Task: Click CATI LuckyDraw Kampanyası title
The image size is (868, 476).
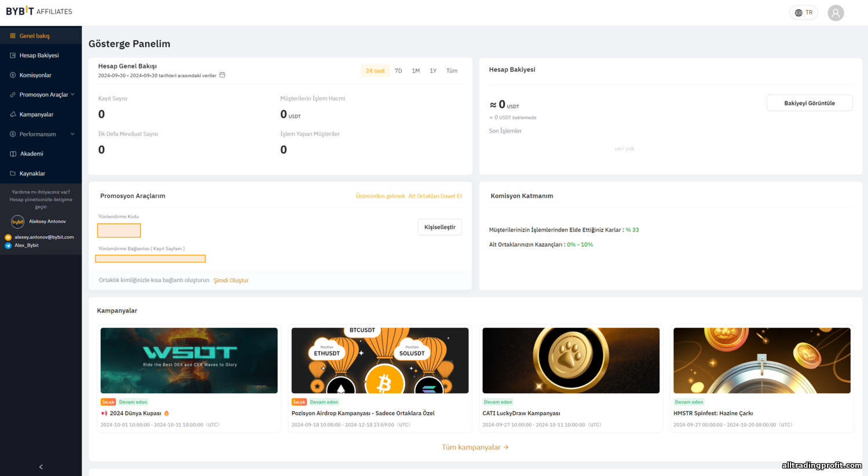Action: [521, 413]
